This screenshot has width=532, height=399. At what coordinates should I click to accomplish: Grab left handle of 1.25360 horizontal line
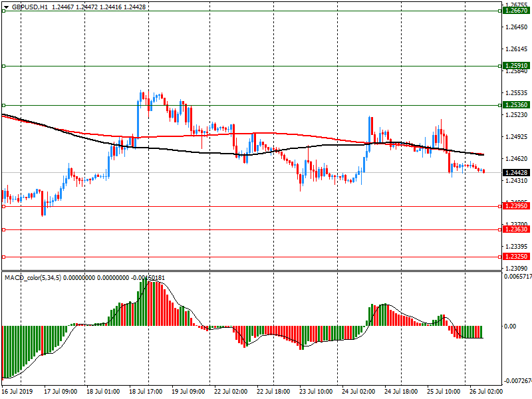tap(4, 105)
